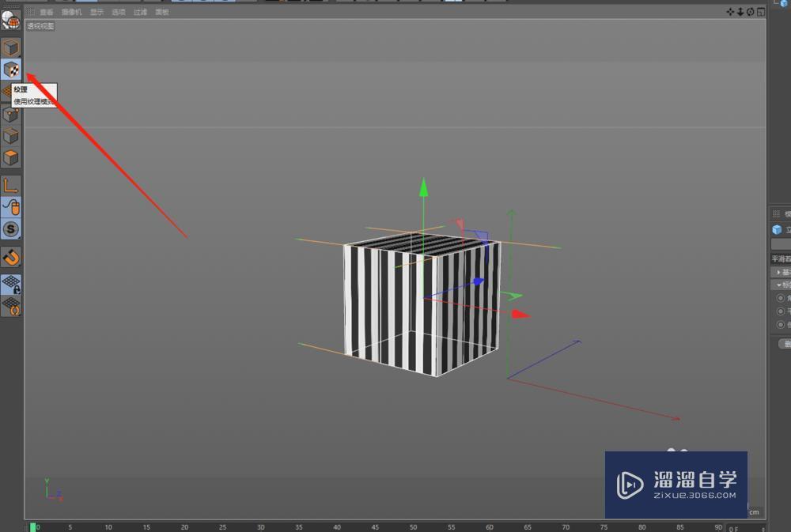Open the 选项 viewport menu

click(119, 12)
